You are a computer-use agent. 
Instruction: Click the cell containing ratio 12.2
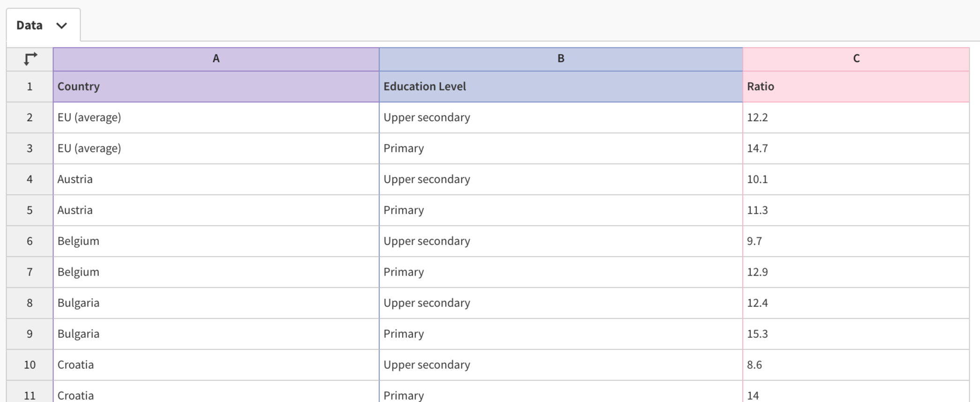tap(856, 118)
